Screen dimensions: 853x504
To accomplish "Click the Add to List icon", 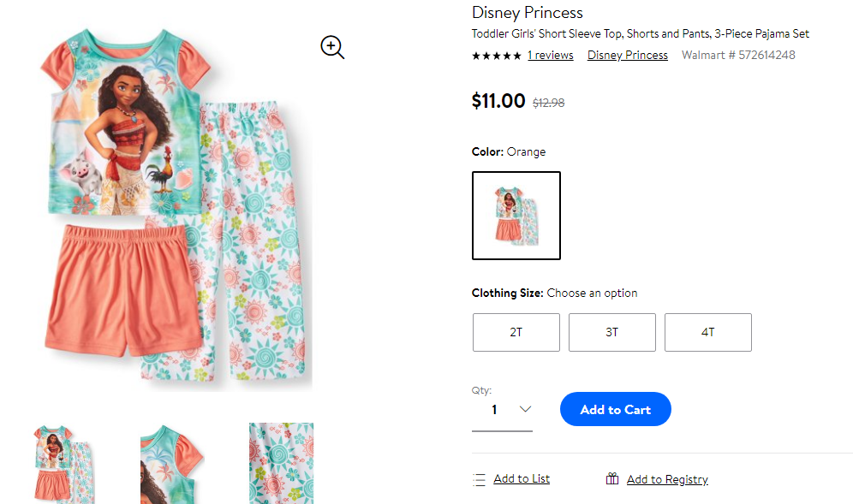I will [x=479, y=479].
